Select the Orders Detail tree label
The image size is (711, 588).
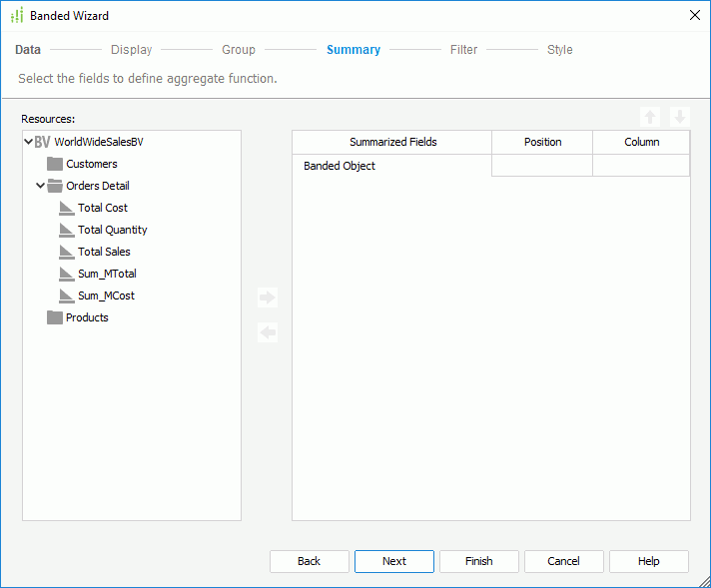pos(98,186)
